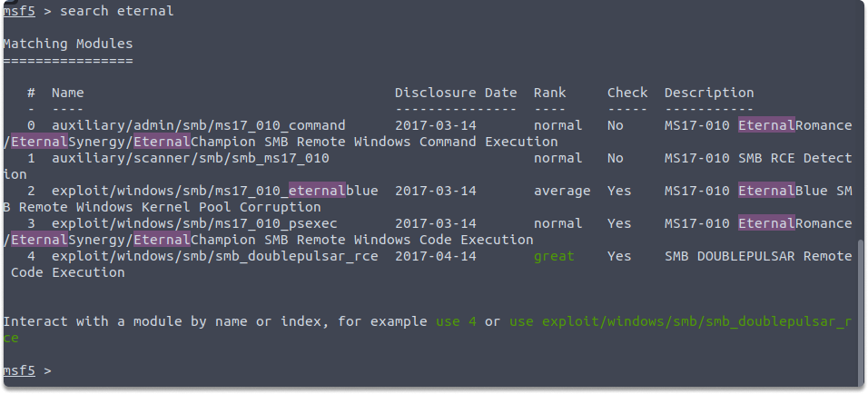Screen dimensions: 868x394
Task: Click the "#" column header
Action: [32, 93]
